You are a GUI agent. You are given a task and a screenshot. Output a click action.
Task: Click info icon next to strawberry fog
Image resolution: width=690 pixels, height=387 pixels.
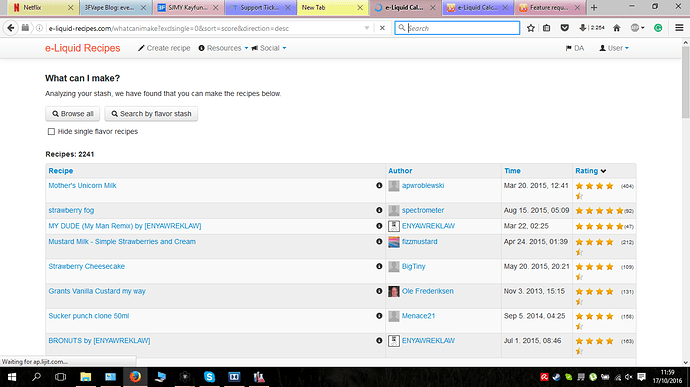click(x=379, y=210)
